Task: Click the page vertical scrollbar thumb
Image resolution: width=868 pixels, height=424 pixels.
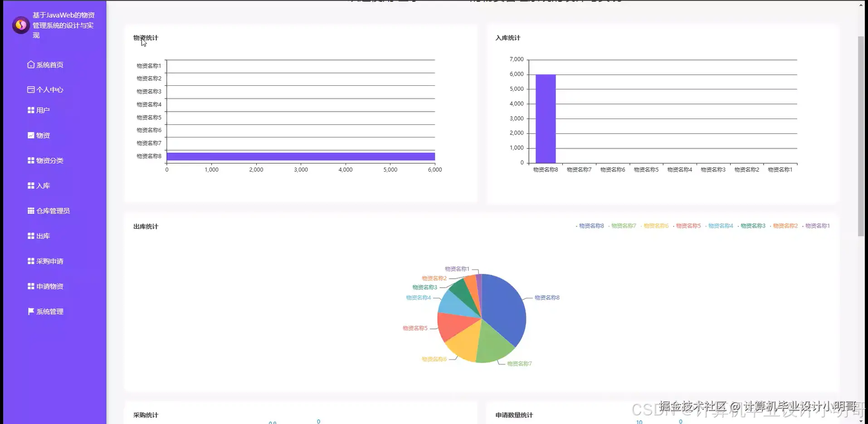Action: 861,136
